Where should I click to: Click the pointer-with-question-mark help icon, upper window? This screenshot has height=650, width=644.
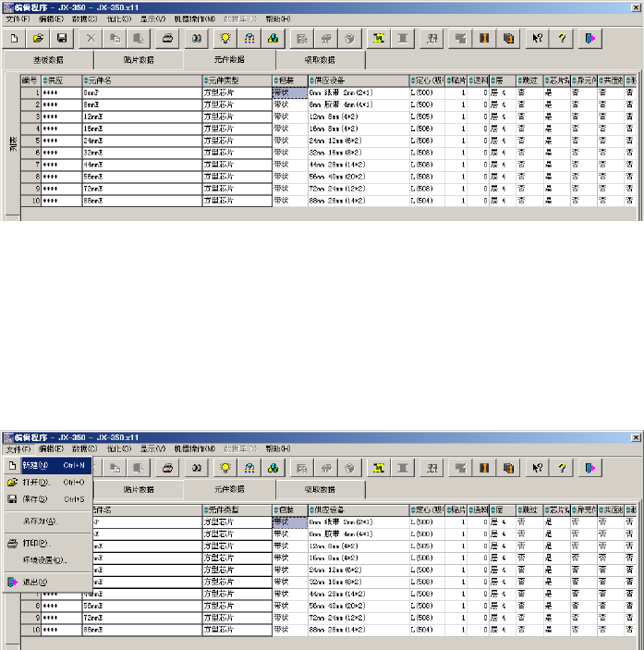537,39
